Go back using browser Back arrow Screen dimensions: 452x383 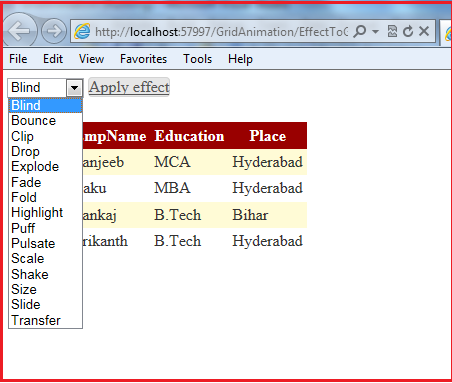click(x=19, y=31)
